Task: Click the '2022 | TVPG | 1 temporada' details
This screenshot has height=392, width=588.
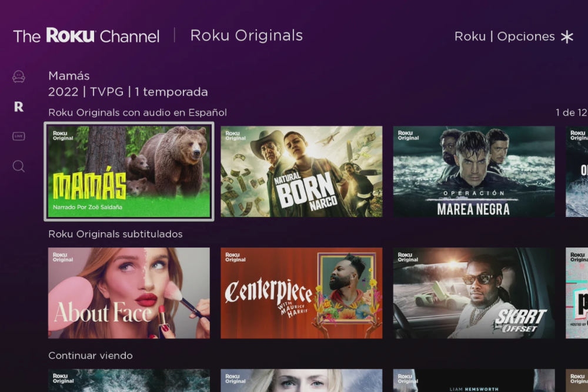Action: 128,92
